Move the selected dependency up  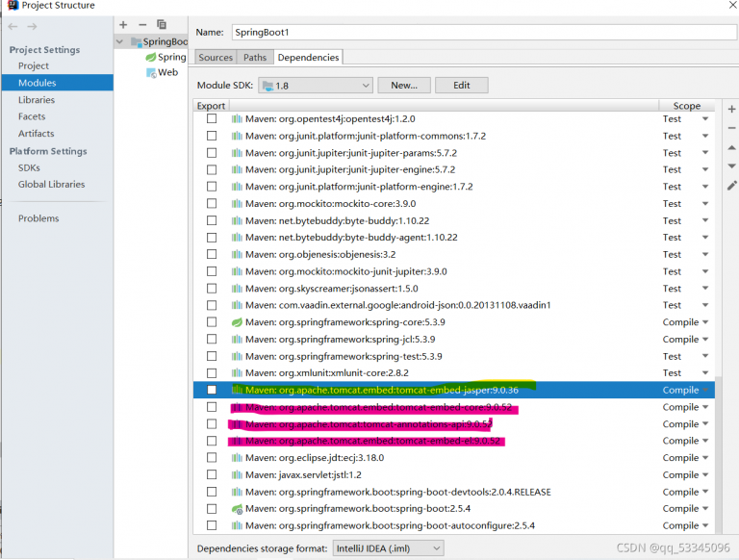coord(731,147)
